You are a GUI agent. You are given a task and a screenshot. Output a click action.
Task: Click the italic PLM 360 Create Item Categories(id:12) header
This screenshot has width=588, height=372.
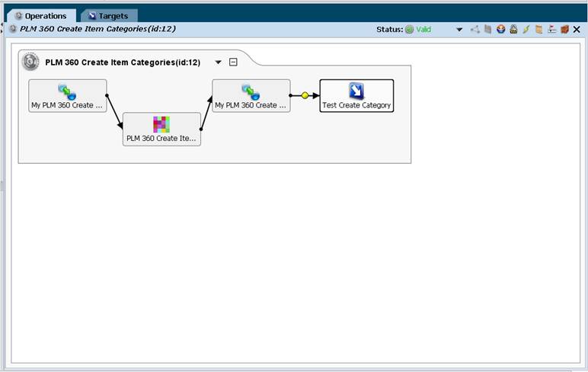point(97,29)
